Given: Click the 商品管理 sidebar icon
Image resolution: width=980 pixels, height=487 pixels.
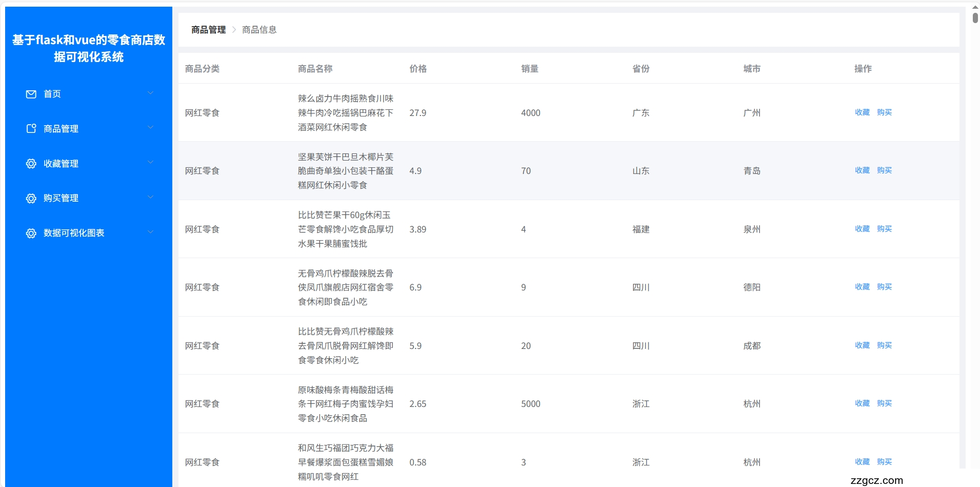Looking at the screenshot, I should tap(31, 129).
